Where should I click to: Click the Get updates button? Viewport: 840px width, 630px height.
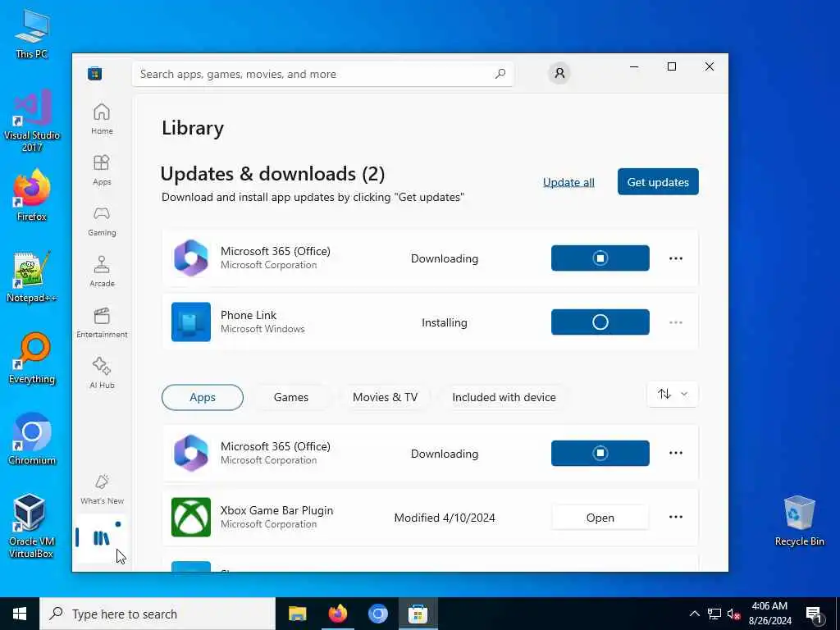tap(658, 181)
